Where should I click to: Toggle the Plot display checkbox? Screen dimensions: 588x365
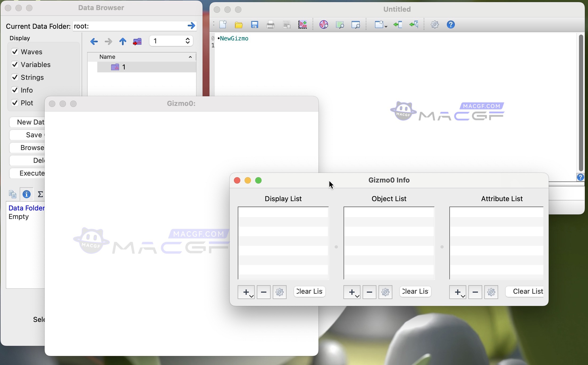[15, 103]
